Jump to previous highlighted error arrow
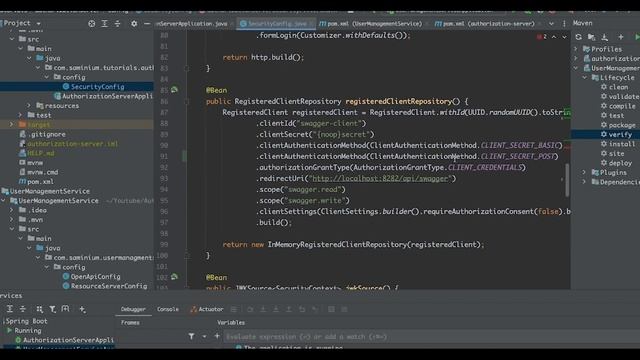Image resolution: width=640 pixels, height=360 pixels. tap(554, 37)
